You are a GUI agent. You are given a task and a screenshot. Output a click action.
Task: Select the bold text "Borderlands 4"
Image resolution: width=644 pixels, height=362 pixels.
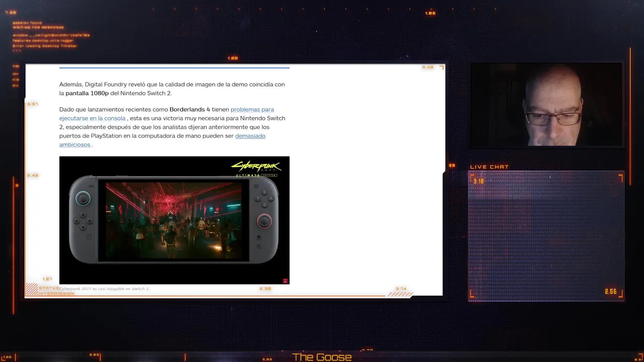(x=190, y=110)
